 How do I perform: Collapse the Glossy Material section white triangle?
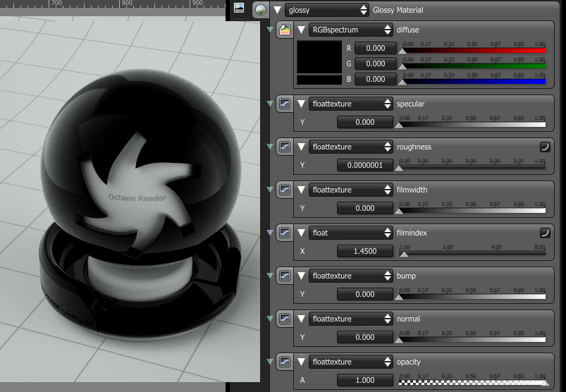coord(277,10)
